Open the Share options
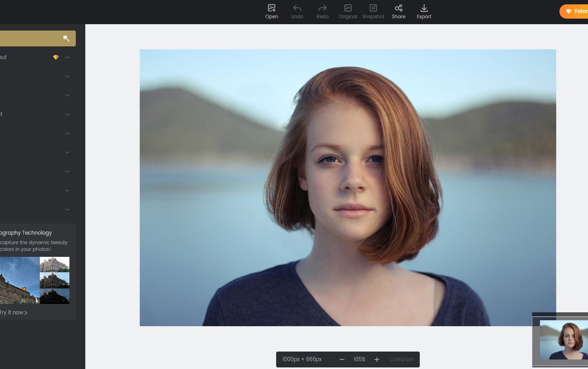Screen dimensions: 588x369 tap(398, 11)
